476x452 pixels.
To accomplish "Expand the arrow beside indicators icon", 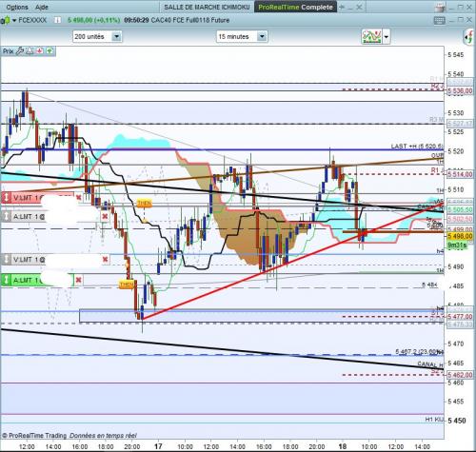I will (387, 37).
